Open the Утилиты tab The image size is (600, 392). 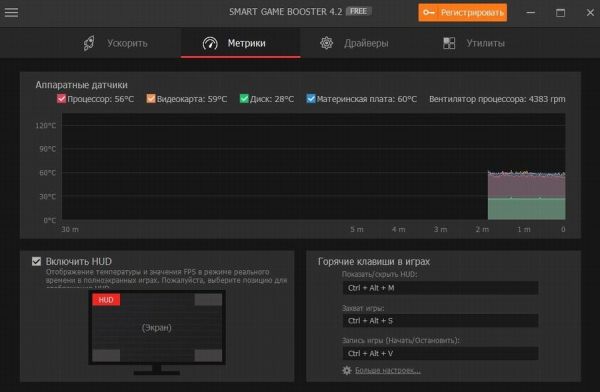point(474,43)
